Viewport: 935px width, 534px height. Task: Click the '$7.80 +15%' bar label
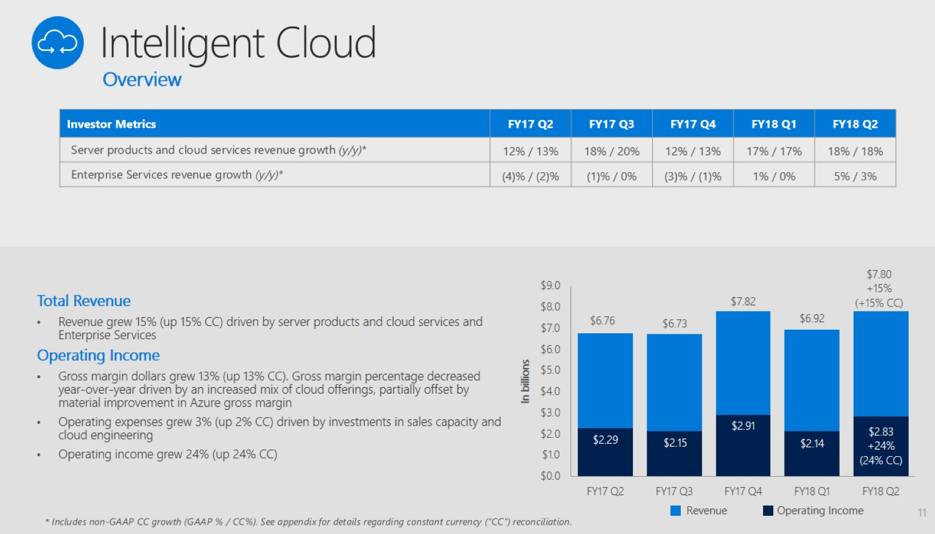click(x=879, y=288)
